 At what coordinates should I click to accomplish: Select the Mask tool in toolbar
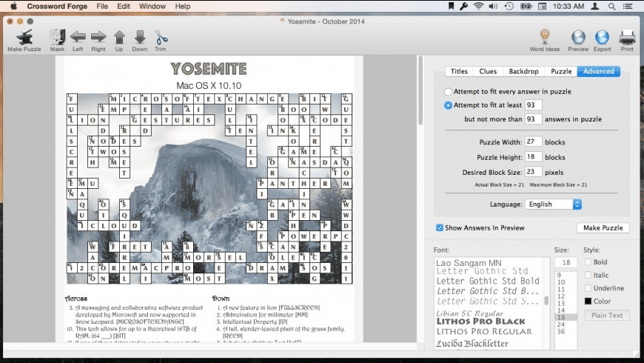click(57, 37)
